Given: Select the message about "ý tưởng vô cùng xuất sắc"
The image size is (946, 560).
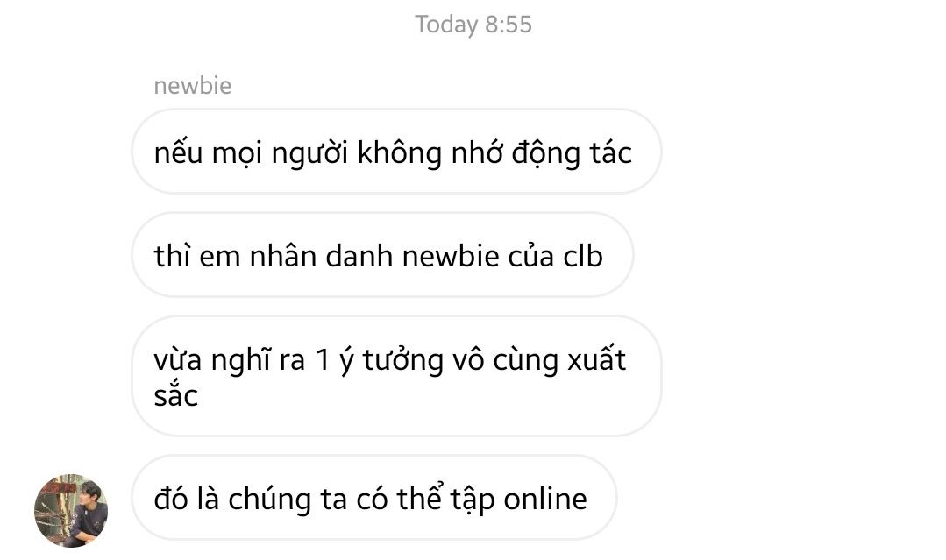Looking at the screenshot, I should [396, 376].
